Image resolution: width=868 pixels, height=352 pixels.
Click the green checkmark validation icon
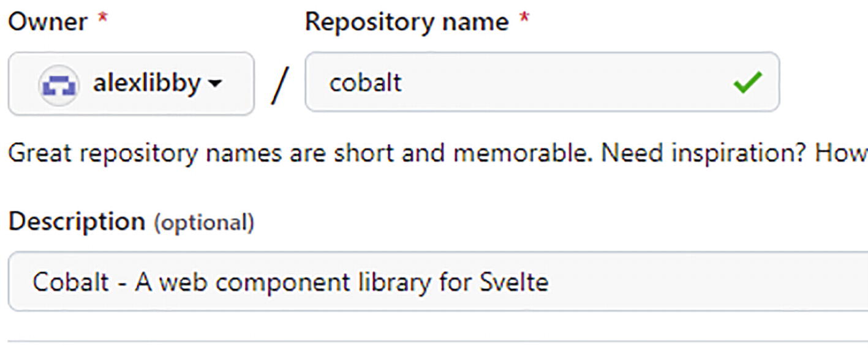coord(747,83)
